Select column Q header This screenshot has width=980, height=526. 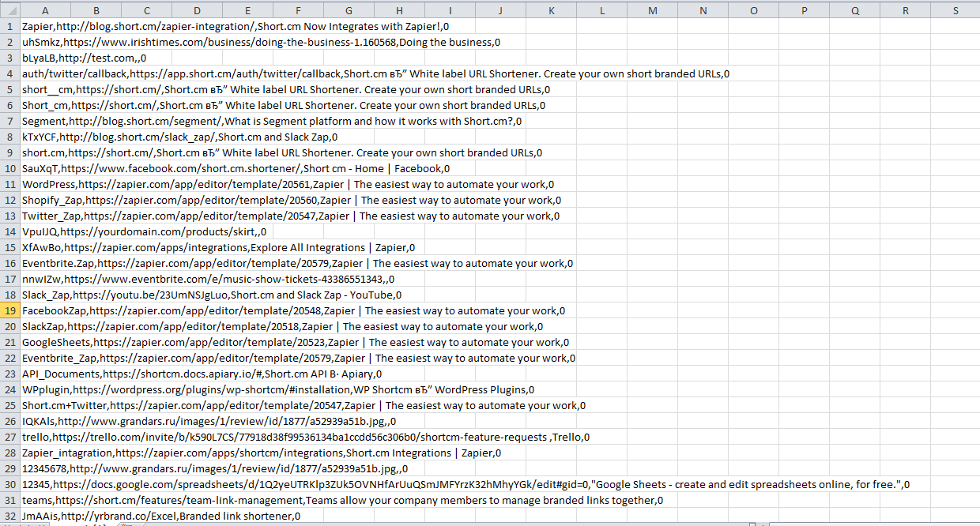tap(854, 10)
